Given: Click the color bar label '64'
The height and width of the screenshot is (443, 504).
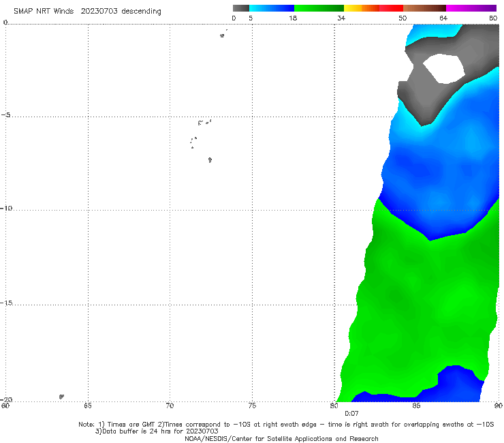Looking at the screenshot, I should [443, 18].
